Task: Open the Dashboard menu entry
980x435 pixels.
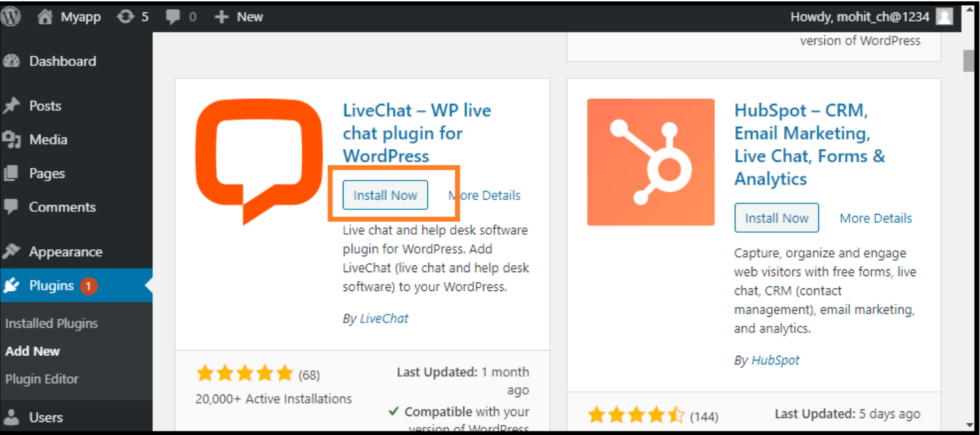Action: click(62, 61)
